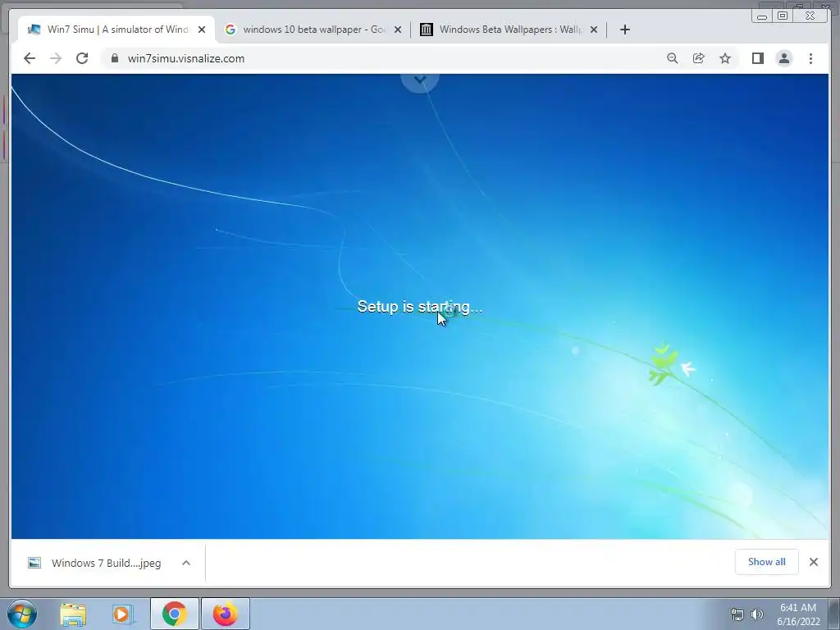Click the browser forward arrow
The image size is (840, 630).
56,58
